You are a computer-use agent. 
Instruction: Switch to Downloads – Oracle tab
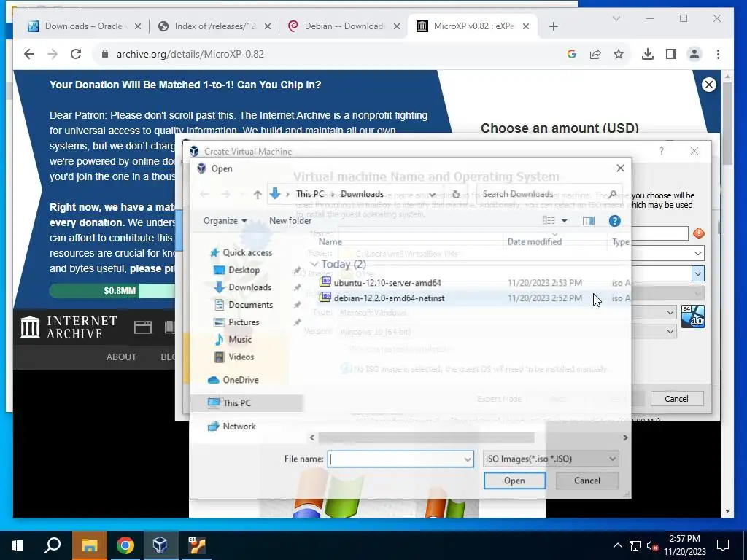(84, 26)
